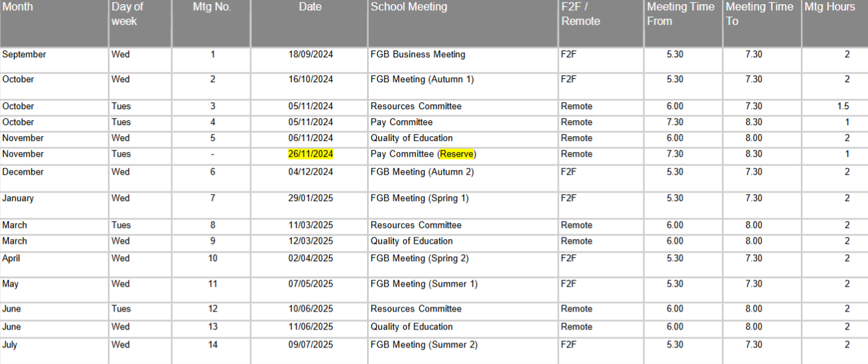Image resolution: width=868 pixels, height=364 pixels.
Task: Click the yellow highlighted date 26/11/2024
Action: 311,154
